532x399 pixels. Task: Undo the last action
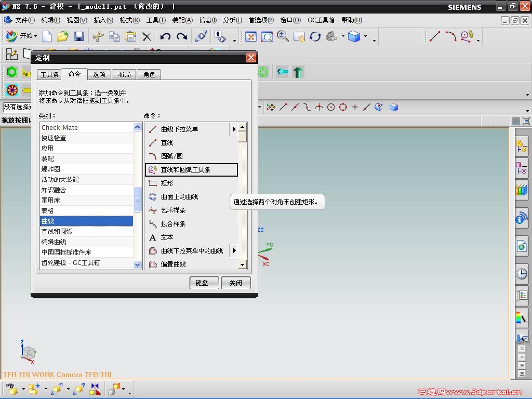166,36
